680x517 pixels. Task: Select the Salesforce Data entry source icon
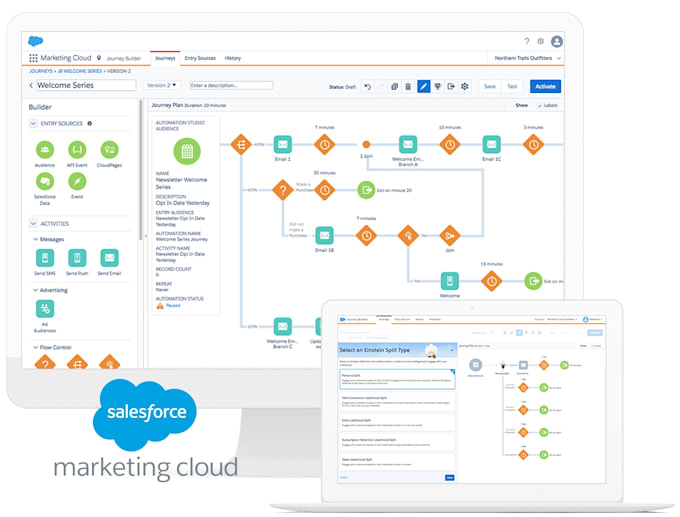pos(45,181)
